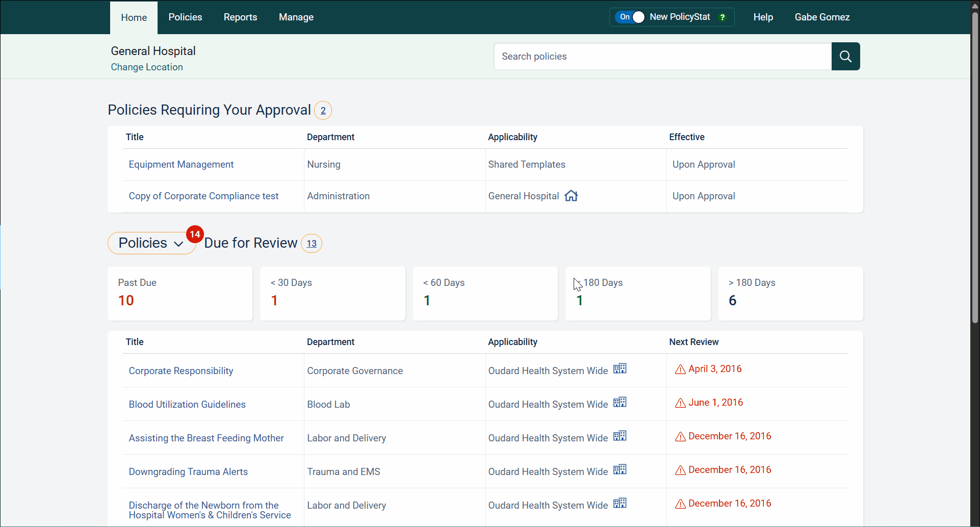This screenshot has height=527, width=980.
Task: Click warning icon next to June 1, 2016
Action: click(680, 403)
